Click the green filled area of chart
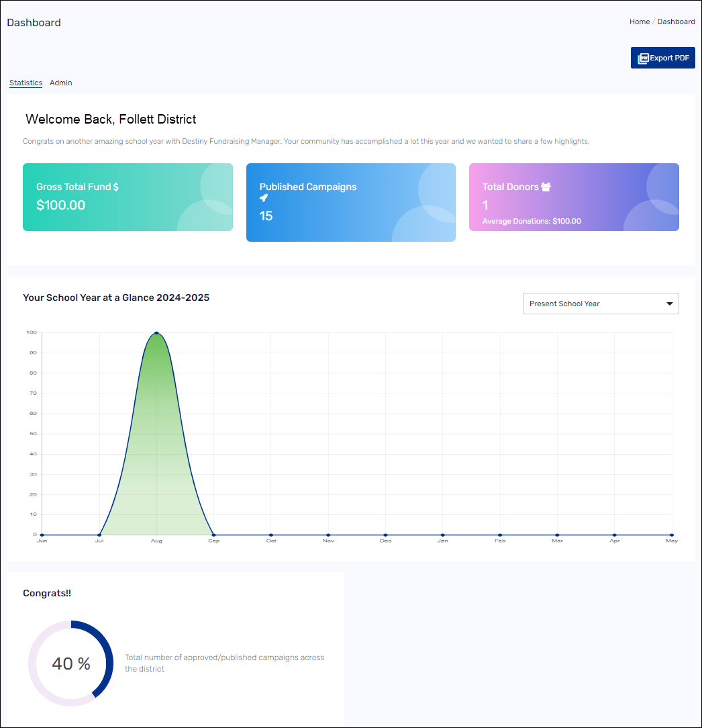 (x=156, y=457)
